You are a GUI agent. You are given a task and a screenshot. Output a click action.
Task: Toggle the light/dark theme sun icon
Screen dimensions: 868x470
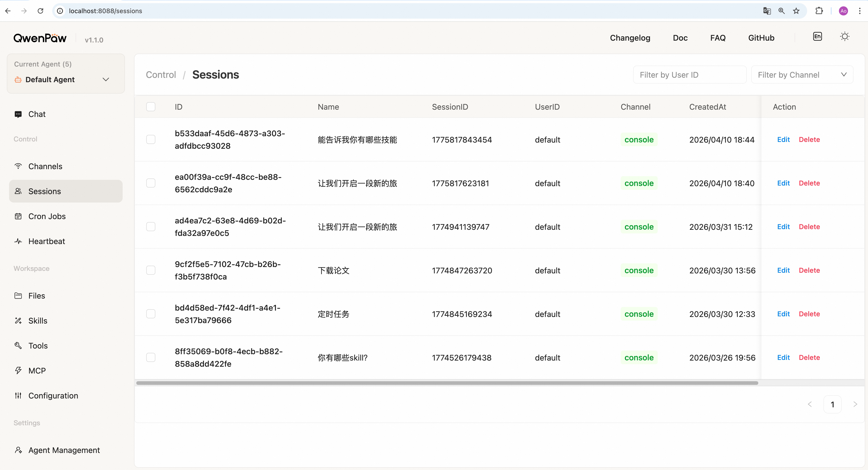(x=844, y=37)
